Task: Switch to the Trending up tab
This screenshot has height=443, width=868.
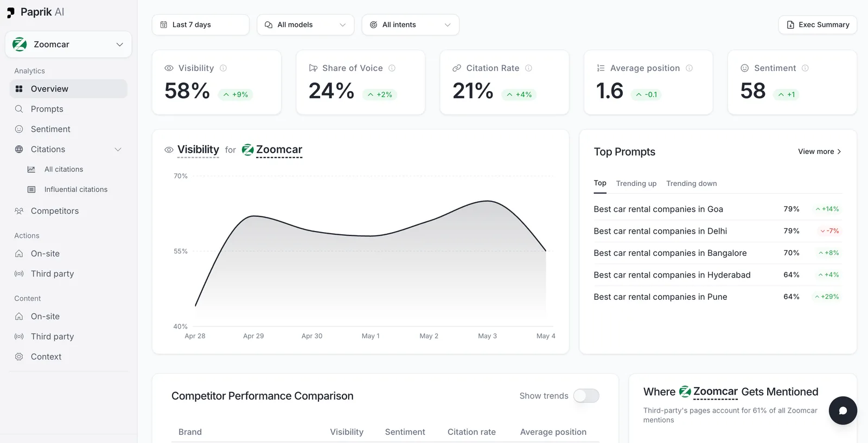Action: [x=636, y=183]
